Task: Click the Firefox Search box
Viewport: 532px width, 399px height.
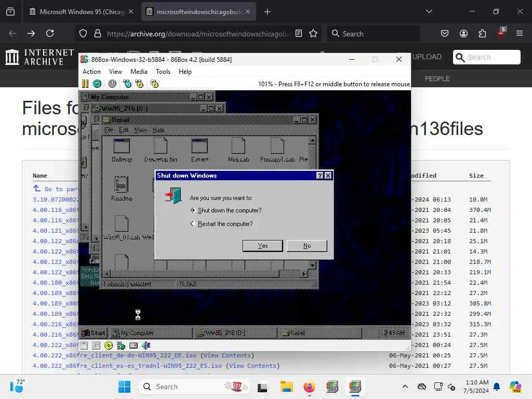Action: 373,34
